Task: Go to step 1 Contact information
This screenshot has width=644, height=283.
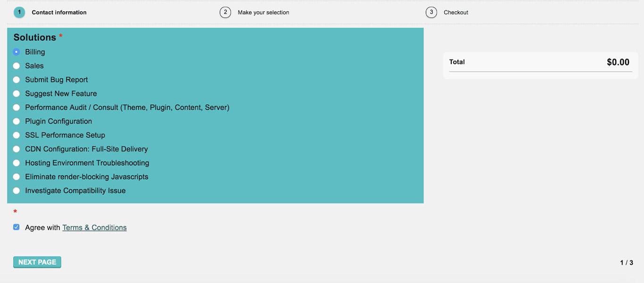Action: click(50, 12)
